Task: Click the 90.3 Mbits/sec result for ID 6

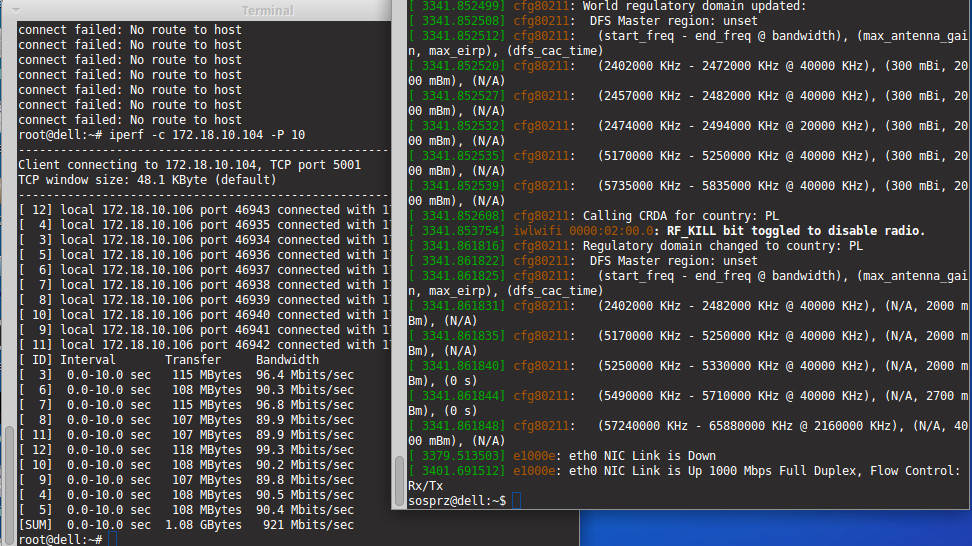Action: [304, 390]
